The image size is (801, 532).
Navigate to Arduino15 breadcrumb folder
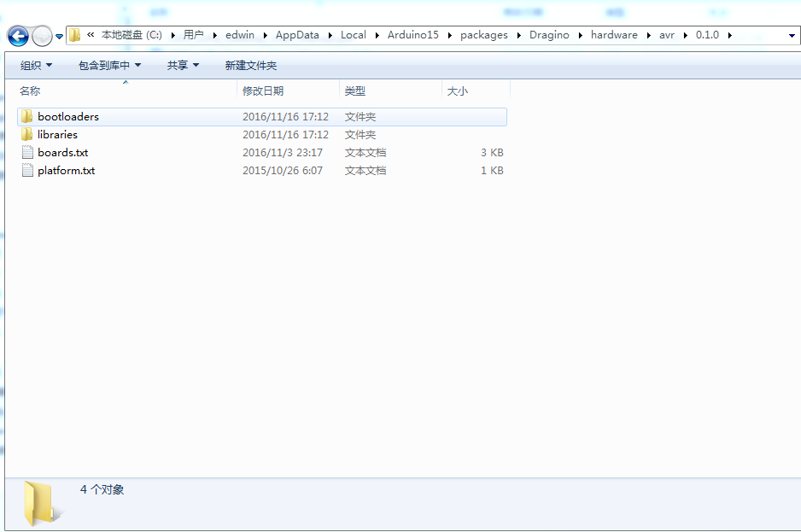pos(412,35)
